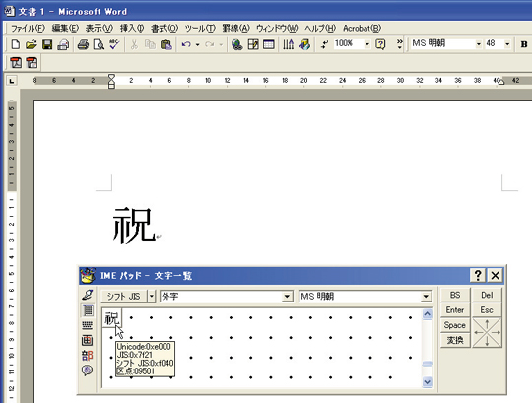Toggle the drawing toolbar
This screenshot has height=403, width=532.
coord(304,44)
